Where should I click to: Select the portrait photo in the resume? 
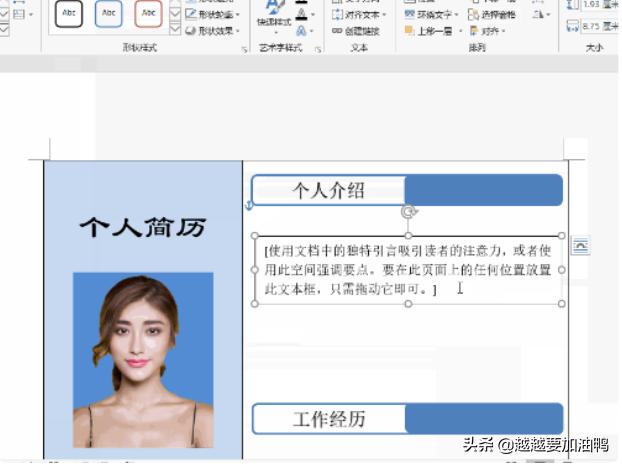(143, 360)
